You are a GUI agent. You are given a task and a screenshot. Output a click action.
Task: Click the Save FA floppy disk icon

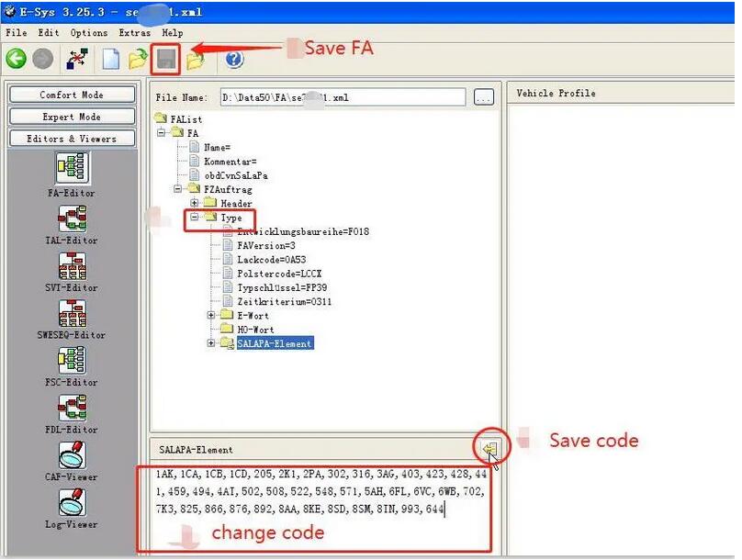(x=167, y=60)
